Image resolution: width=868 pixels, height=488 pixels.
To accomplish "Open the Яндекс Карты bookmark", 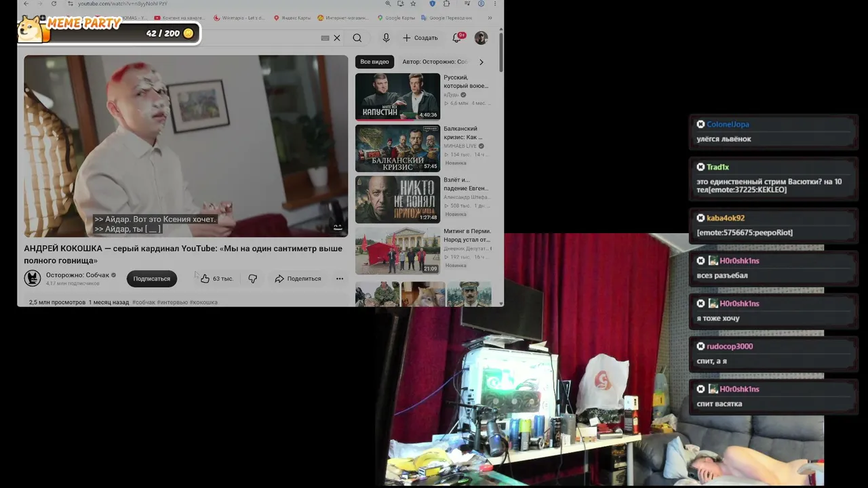I will (292, 18).
